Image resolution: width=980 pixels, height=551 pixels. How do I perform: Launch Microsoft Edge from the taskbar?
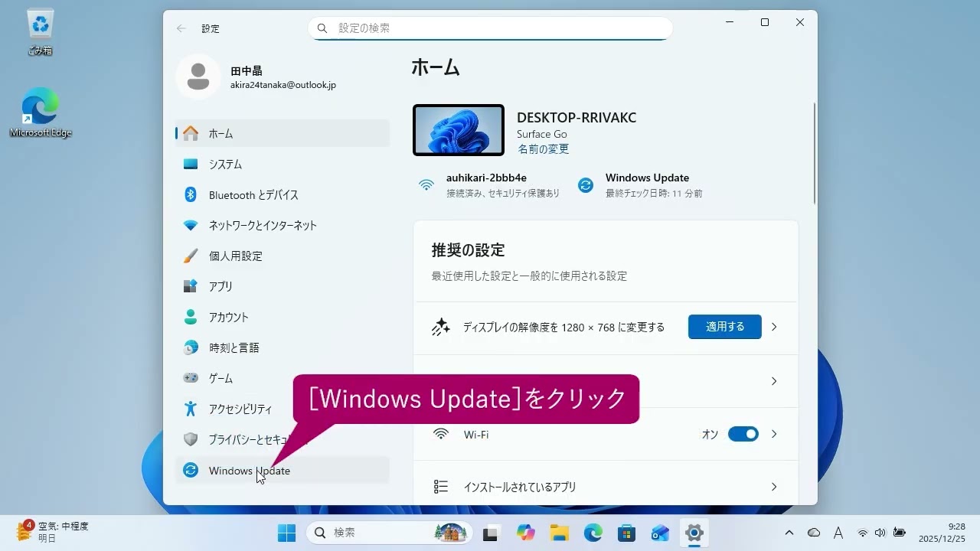593,533
